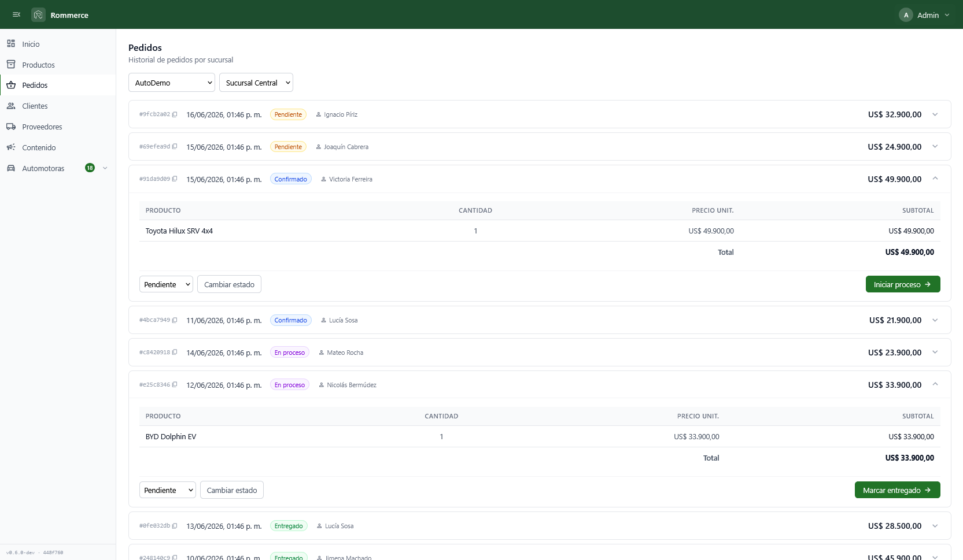Open status dropdown in BYD Dolphin order
The height and width of the screenshot is (560, 963).
click(168, 490)
